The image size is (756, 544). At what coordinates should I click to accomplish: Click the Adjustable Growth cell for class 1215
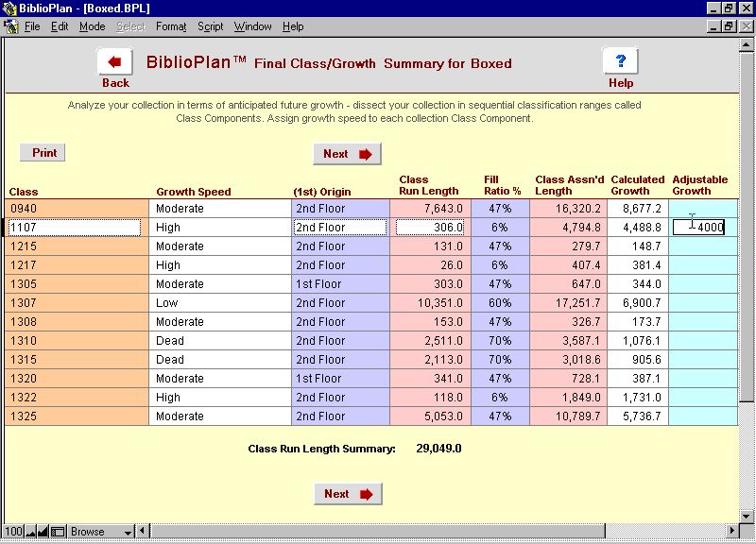click(703, 246)
